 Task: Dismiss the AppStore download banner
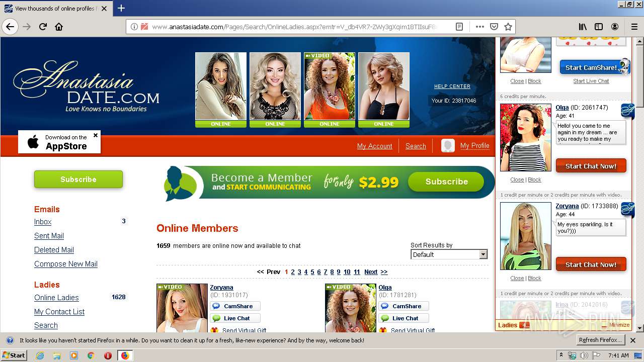coord(96,135)
